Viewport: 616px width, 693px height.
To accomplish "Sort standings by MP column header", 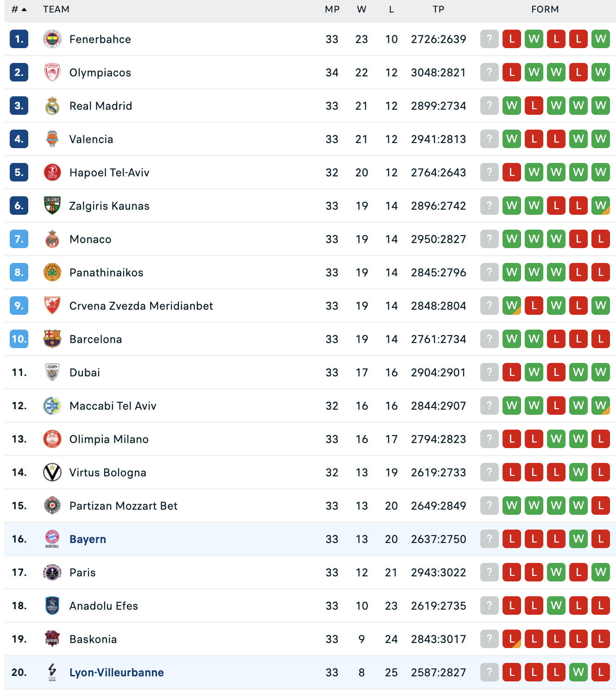I will pyautogui.click(x=332, y=9).
